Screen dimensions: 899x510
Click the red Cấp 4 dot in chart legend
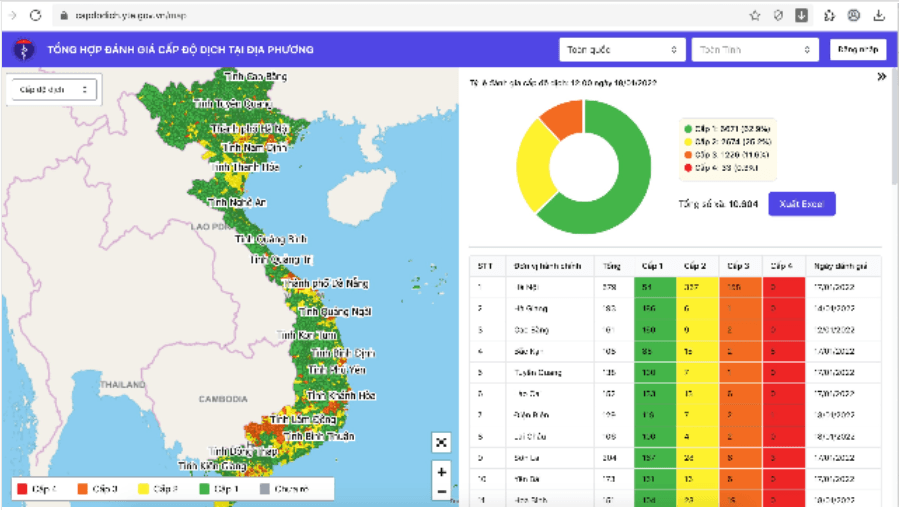pos(688,168)
